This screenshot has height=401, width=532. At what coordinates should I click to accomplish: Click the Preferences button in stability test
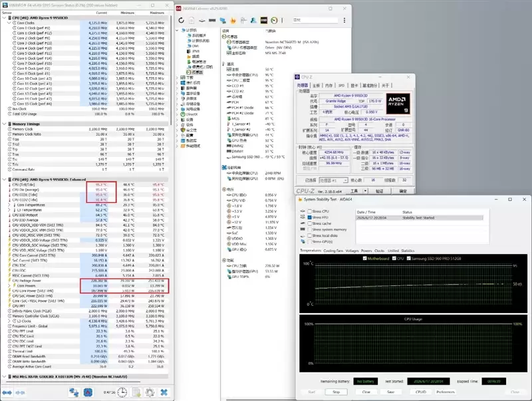[x=446, y=392]
